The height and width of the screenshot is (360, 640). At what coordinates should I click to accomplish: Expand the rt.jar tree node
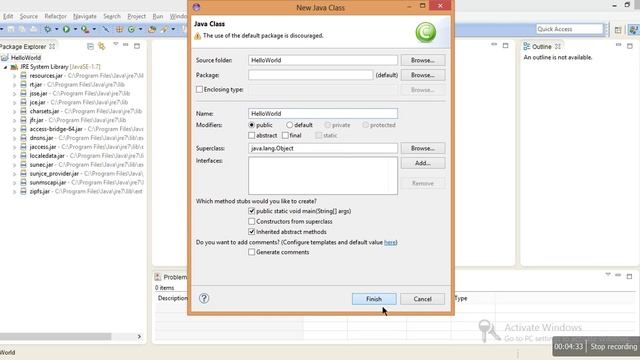point(14,85)
